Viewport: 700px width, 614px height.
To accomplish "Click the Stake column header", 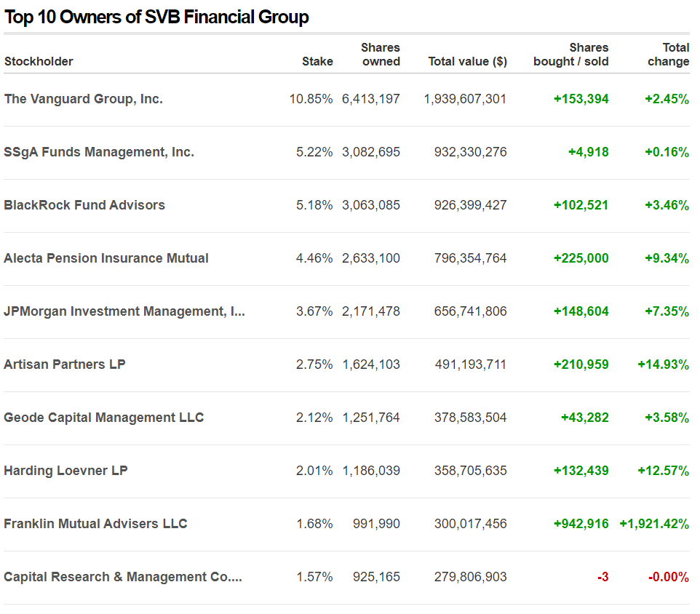I will (x=317, y=62).
